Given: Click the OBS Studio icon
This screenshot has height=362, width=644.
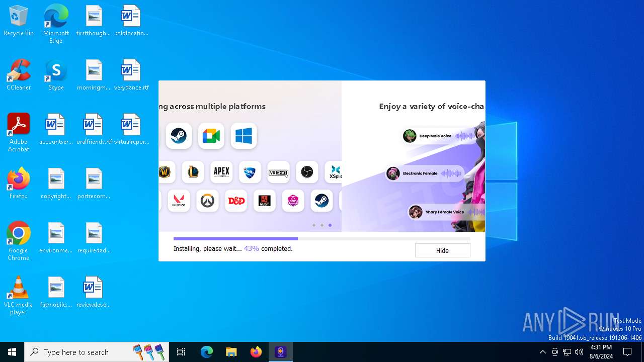Looking at the screenshot, I should 307,172.
